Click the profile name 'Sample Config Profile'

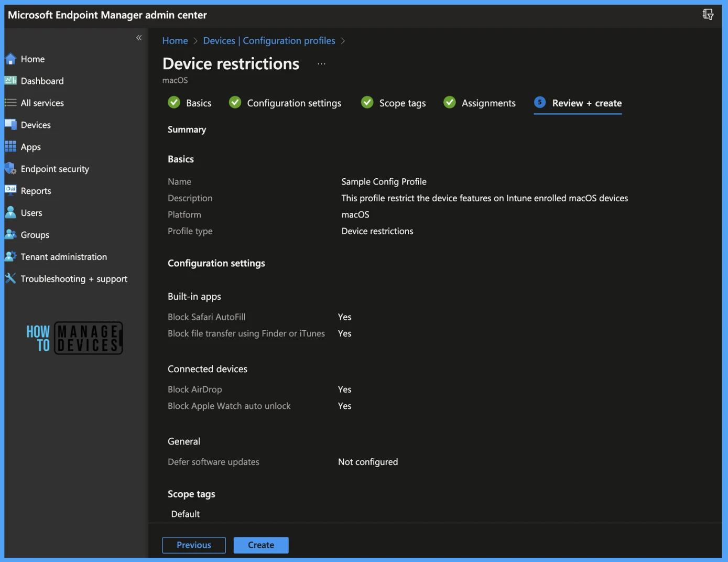pyautogui.click(x=384, y=182)
